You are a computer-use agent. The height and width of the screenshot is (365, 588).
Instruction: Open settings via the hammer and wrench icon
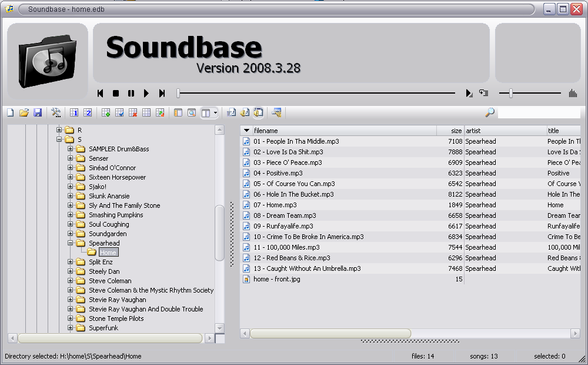(56, 112)
